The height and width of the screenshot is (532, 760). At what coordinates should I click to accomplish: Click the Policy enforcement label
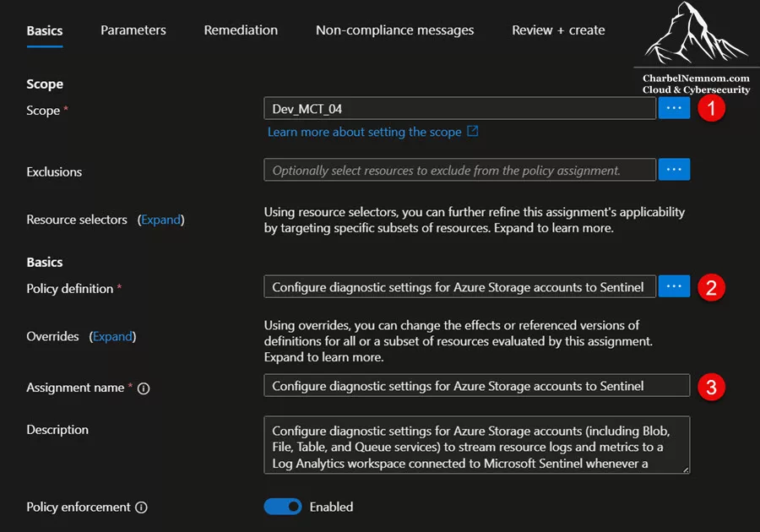pyautogui.click(x=79, y=507)
